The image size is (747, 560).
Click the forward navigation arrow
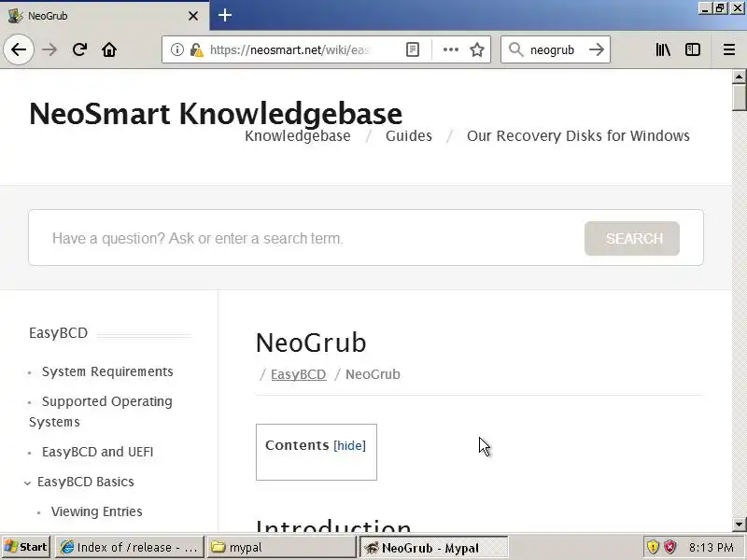click(x=49, y=49)
